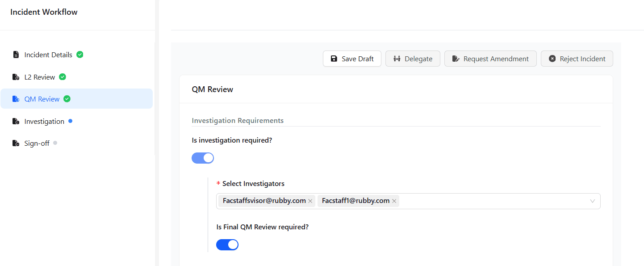Image resolution: width=644 pixels, height=266 pixels.
Task: Click the green checkmark beside Incident Details
Action: (80, 55)
